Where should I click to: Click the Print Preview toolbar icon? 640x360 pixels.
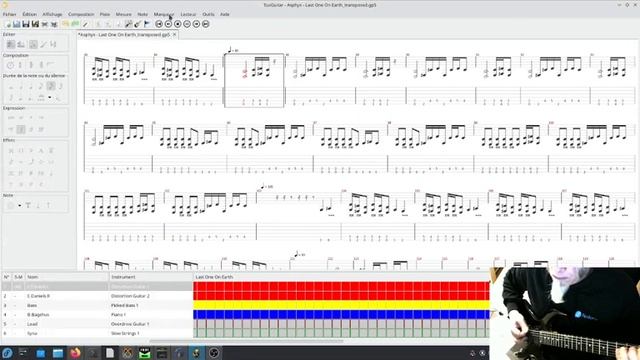point(54,24)
